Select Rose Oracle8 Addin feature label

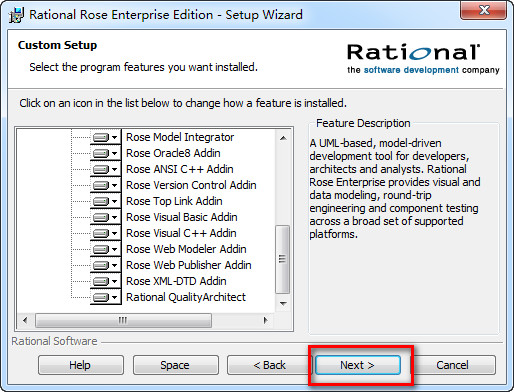point(173,153)
